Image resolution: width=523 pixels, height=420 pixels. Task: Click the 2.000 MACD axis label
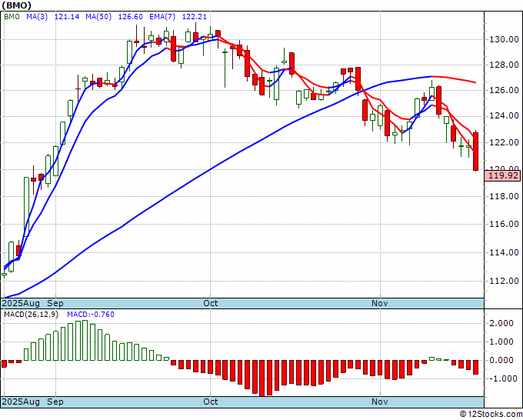click(x=502, y=323)
